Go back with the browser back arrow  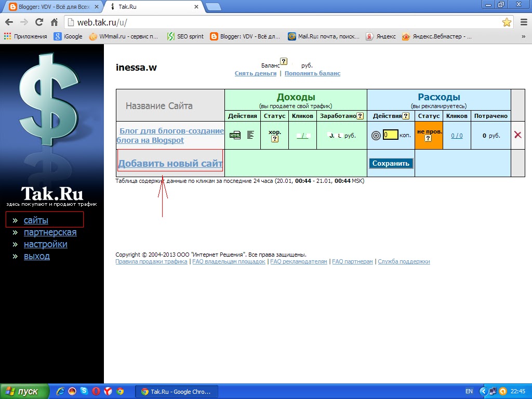click(x=9, y=22)
